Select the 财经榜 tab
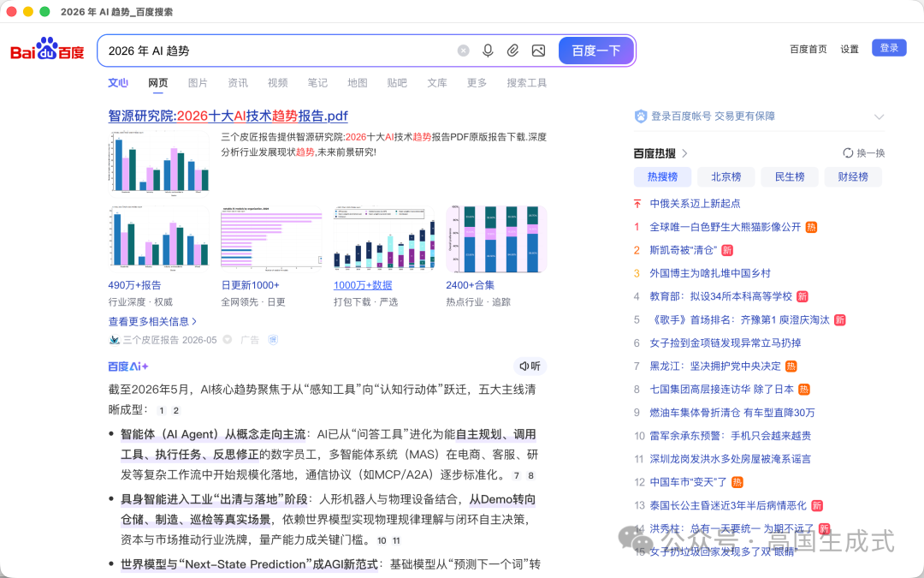This screenshot has width=924, height=578. 853,176
